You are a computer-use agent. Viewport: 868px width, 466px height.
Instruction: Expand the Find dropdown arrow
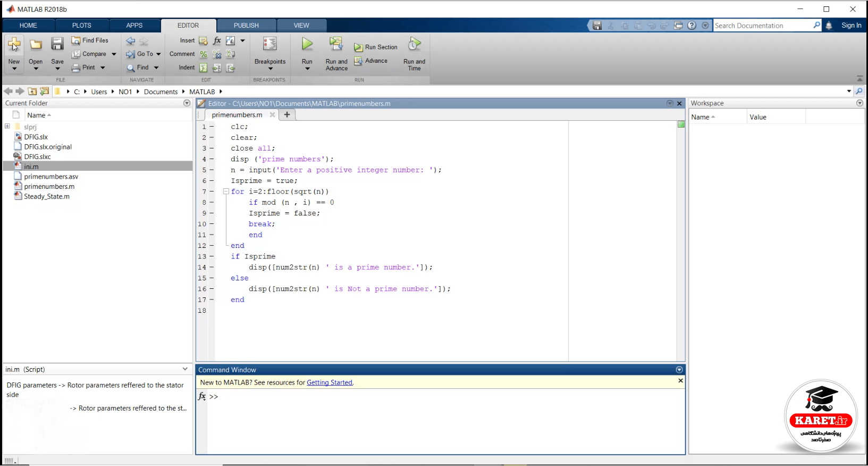click(x=156, y=68)
